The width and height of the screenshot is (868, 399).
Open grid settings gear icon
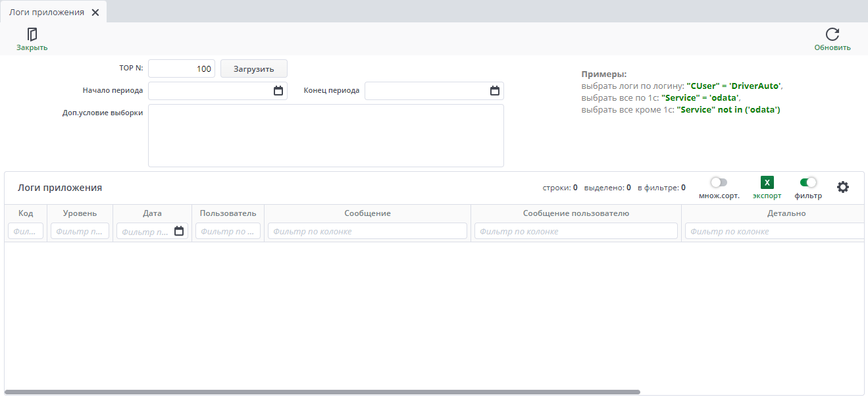pyautogui.click(x=843, y=187)
